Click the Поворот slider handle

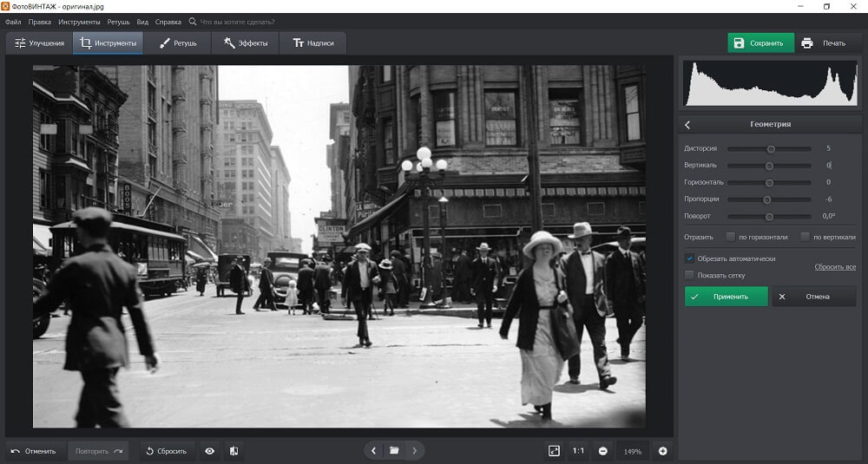tap(769, 217)
